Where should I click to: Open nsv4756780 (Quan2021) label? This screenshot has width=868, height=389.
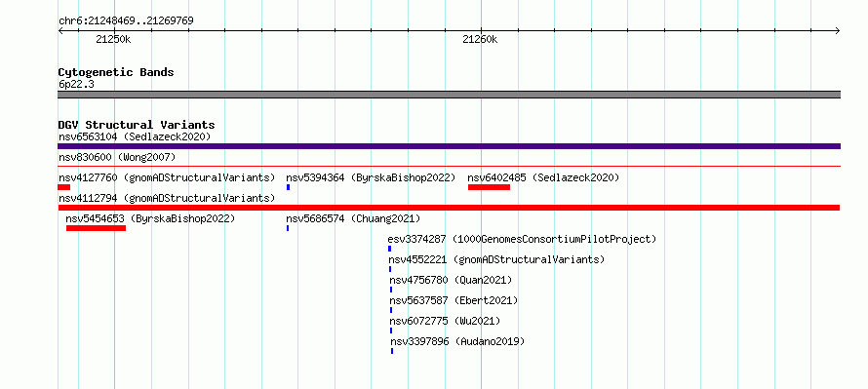(451, 280)
